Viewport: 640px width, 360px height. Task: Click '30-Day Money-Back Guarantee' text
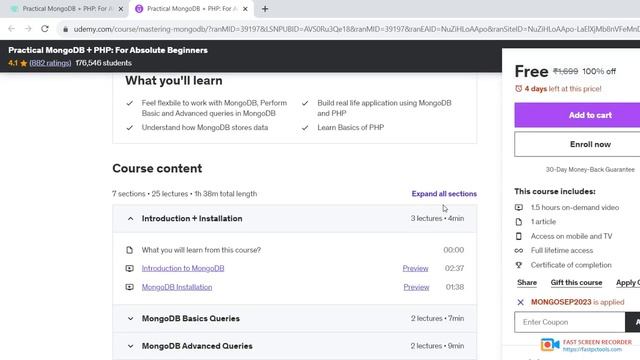[x=590, y=169]
